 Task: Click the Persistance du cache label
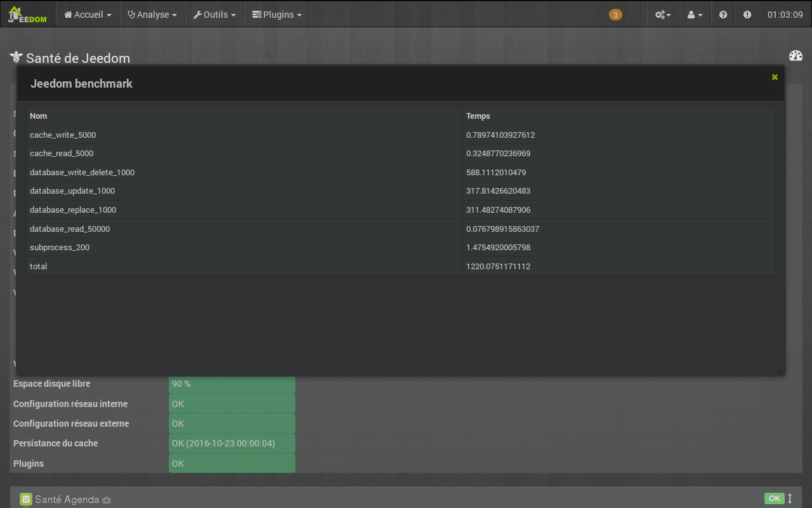tap(56, 443)
